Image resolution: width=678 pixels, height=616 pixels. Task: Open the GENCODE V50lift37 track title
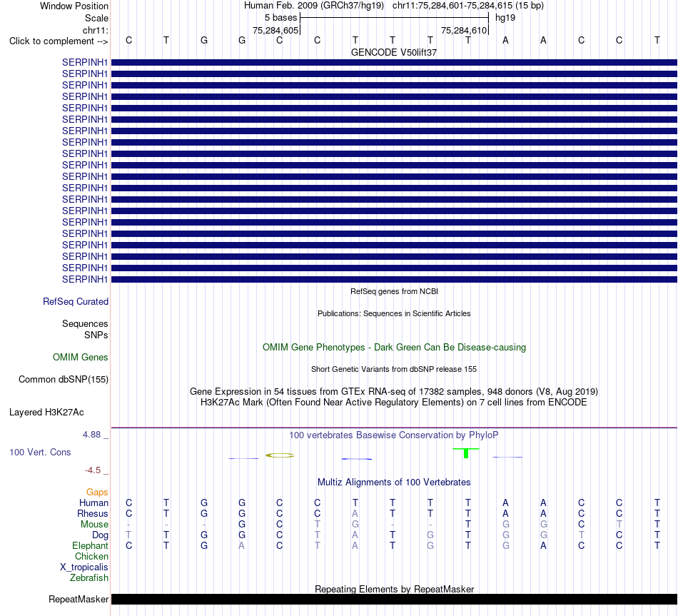pyautogui.click(x=394, y=52)
